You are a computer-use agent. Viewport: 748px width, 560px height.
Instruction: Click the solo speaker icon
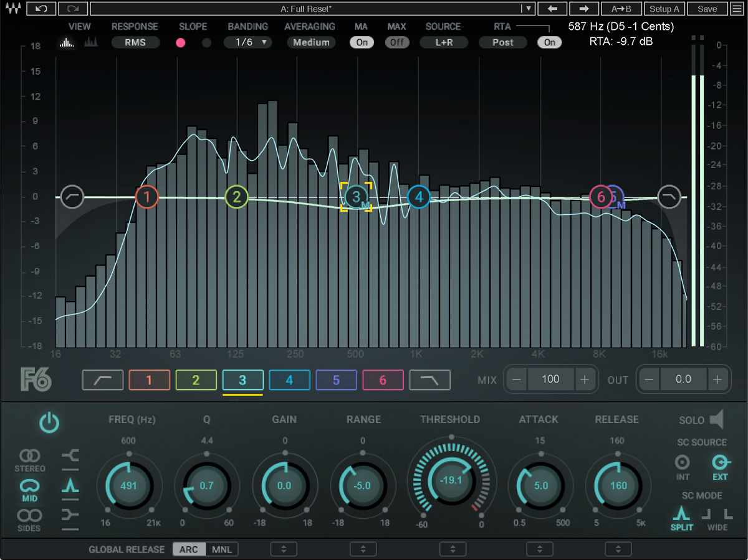[x=717, y=420]
